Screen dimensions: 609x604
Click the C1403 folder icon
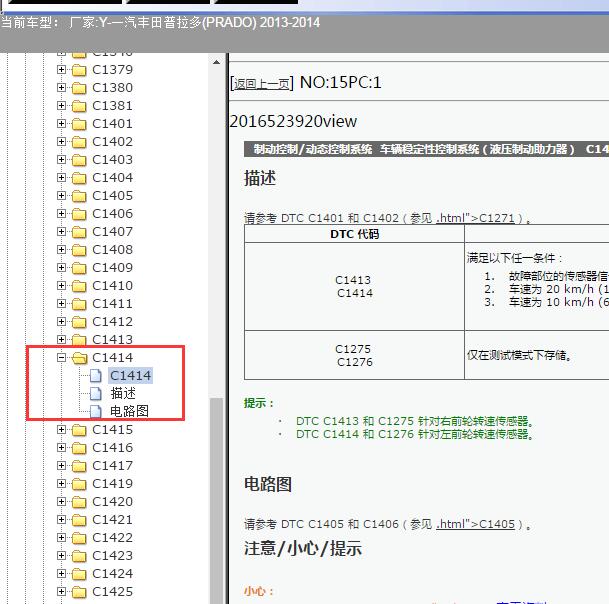click(x=79, y=160)
